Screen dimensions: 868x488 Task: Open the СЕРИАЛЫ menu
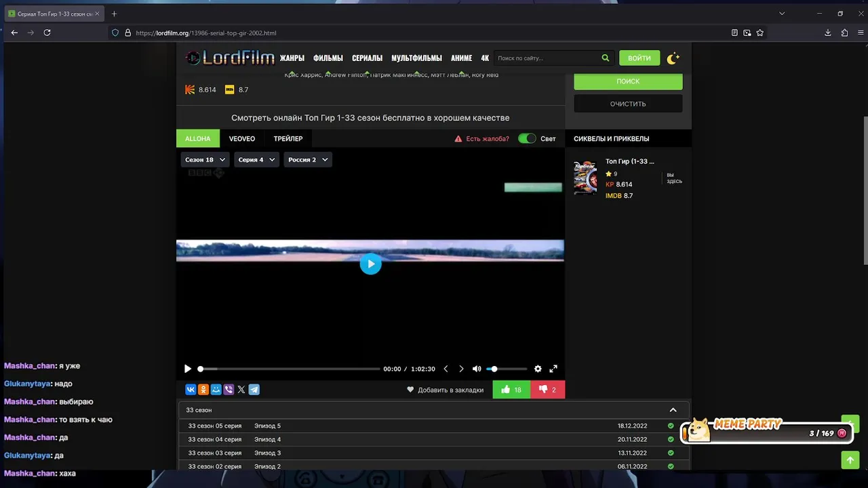pyautogui.click(x=367, y=58)
